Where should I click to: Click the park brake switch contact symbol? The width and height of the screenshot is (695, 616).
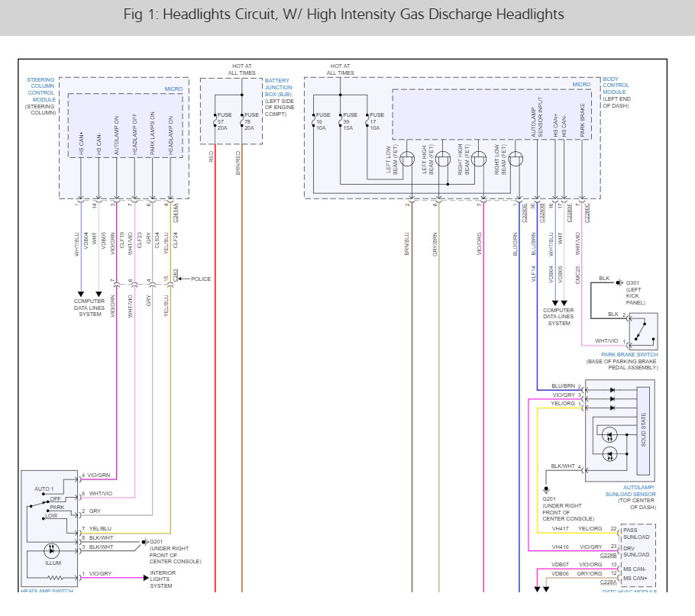(643, 332)
